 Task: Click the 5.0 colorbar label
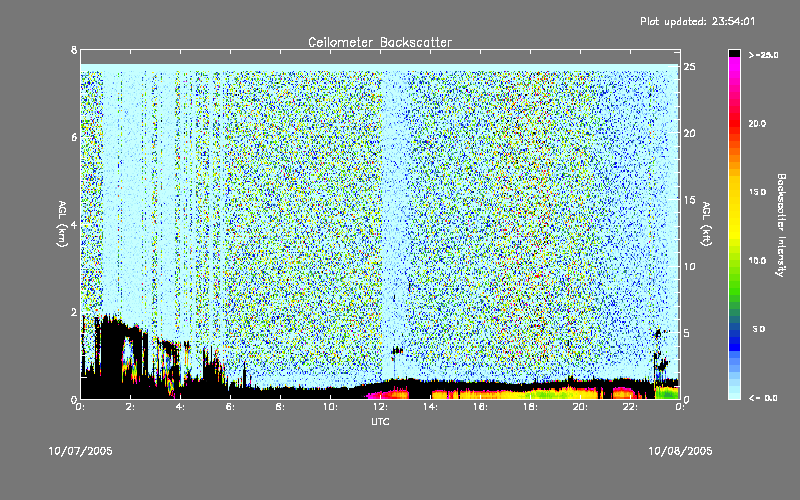[759, 329]
